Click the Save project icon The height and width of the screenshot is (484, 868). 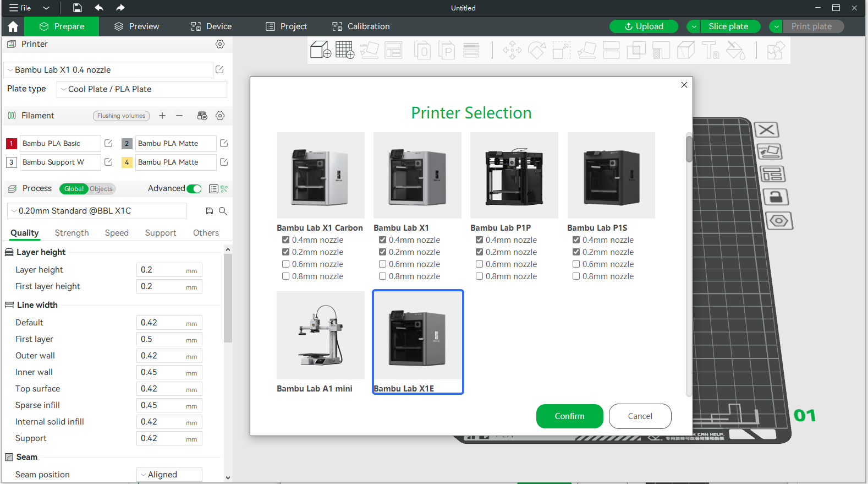point(78,8)
